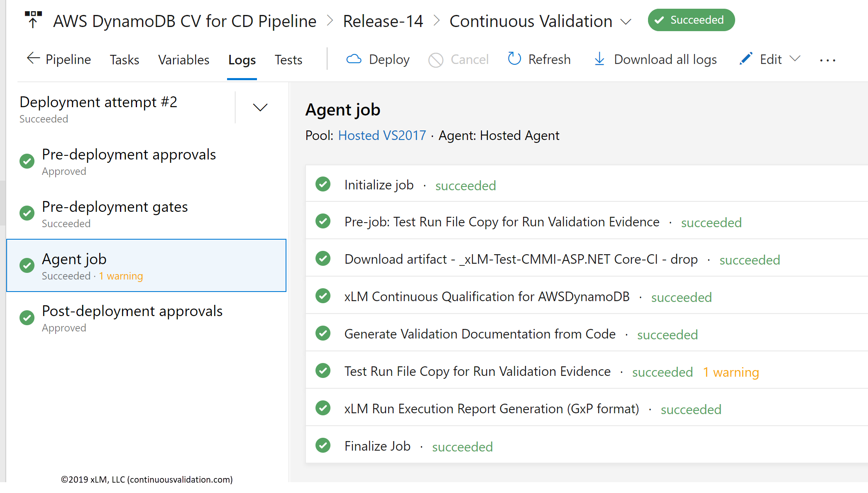Open the Release-14 breadcrumb
This screenshot has width=868, height=493.
(x=383, y=21)
